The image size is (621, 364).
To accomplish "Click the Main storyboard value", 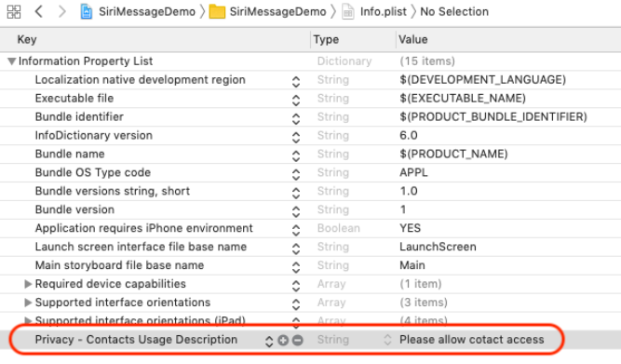I will [412, 265].
